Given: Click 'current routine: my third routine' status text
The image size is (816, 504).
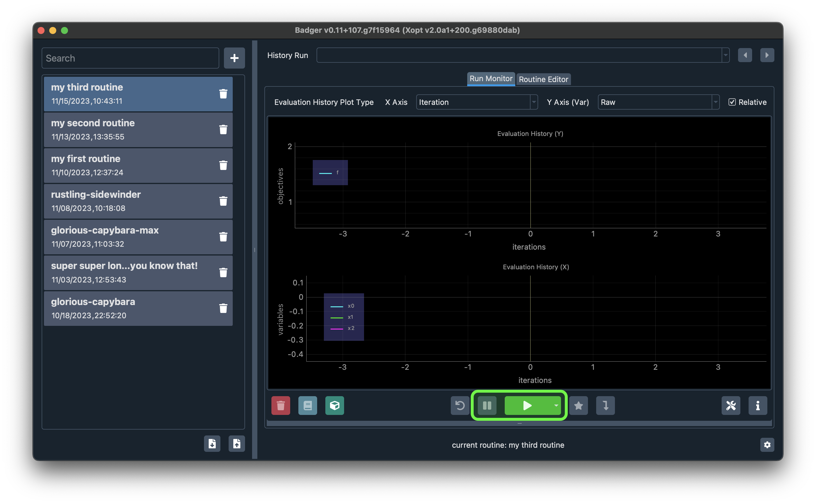Looking at the screenshot, I should point(508,445).
